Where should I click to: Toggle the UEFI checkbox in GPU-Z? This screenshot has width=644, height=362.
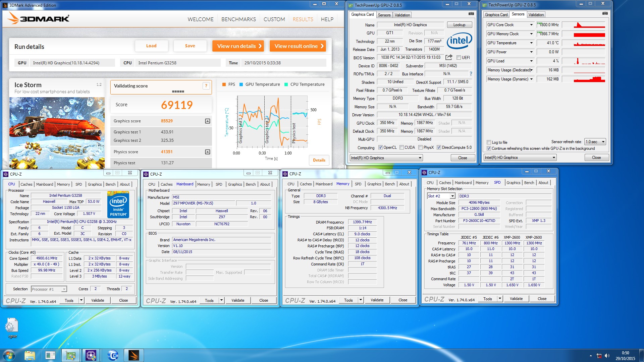(459, 58)
